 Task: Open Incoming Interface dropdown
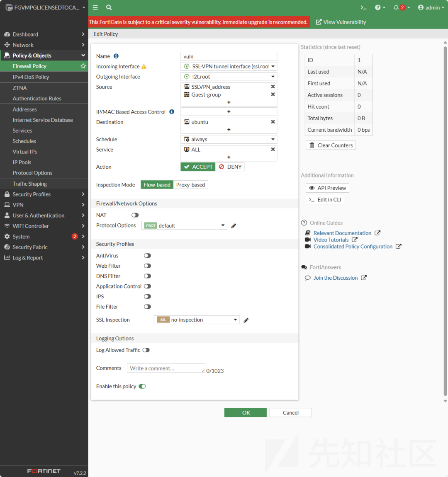[229, 66]
